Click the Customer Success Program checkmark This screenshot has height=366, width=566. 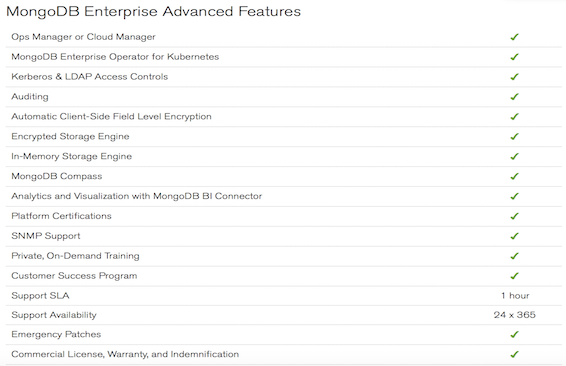click(514, 276)
